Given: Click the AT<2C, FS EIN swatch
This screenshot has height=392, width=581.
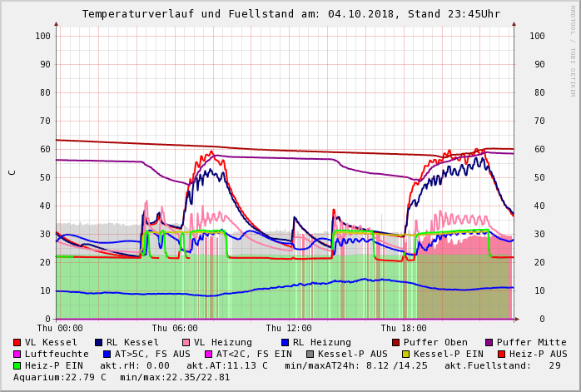Looking at the screenshot, I should pyautogui.click(x=209, y=354).
